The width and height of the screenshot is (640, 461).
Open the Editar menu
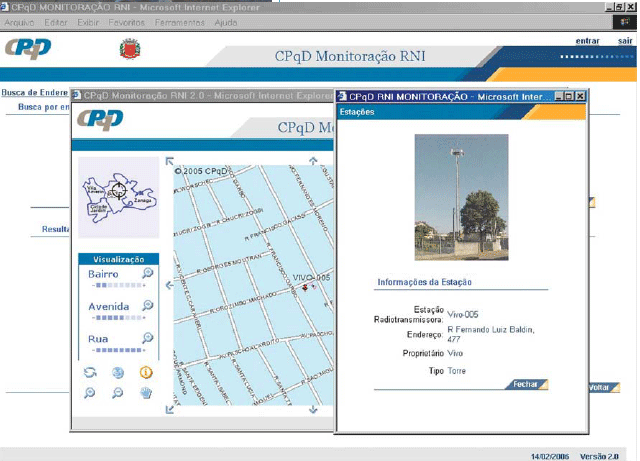click(56, 23)
